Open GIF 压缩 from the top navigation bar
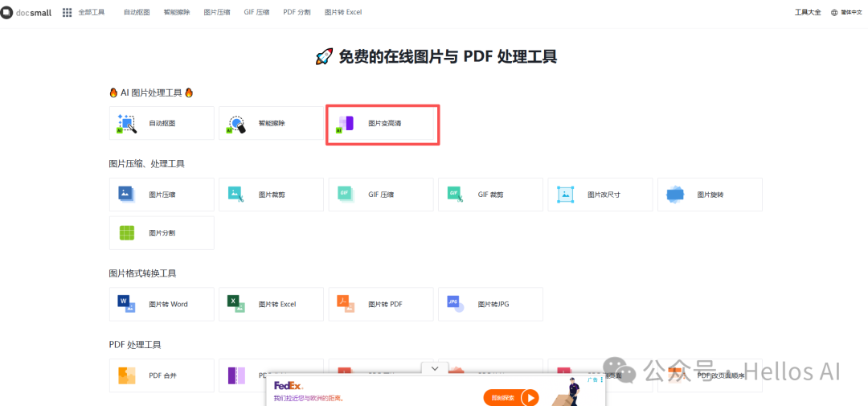Viewport: 868px width, 406px height. (257, 12)
